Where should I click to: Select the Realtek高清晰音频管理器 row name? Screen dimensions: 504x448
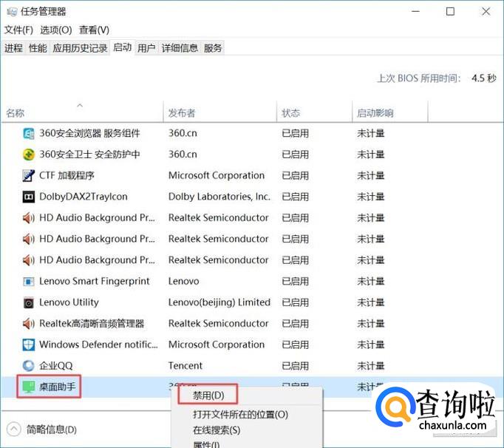[92, 323]
